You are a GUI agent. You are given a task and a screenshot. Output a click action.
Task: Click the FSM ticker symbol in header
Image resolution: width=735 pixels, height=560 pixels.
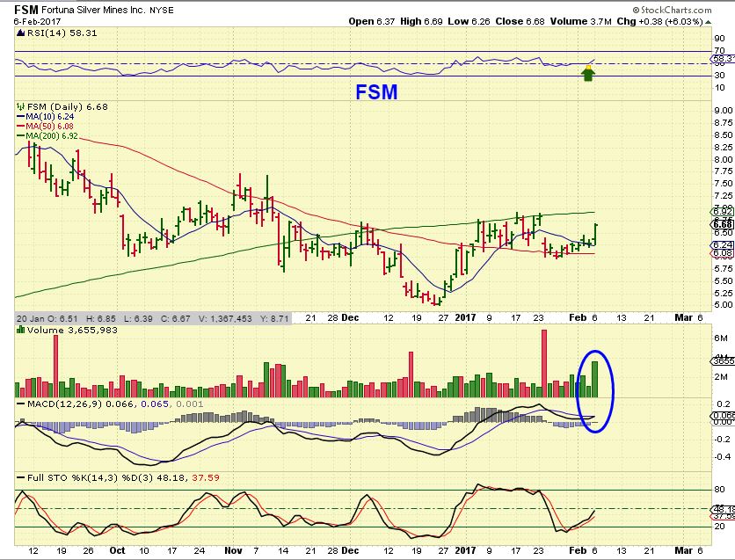(x=25, y=10)
